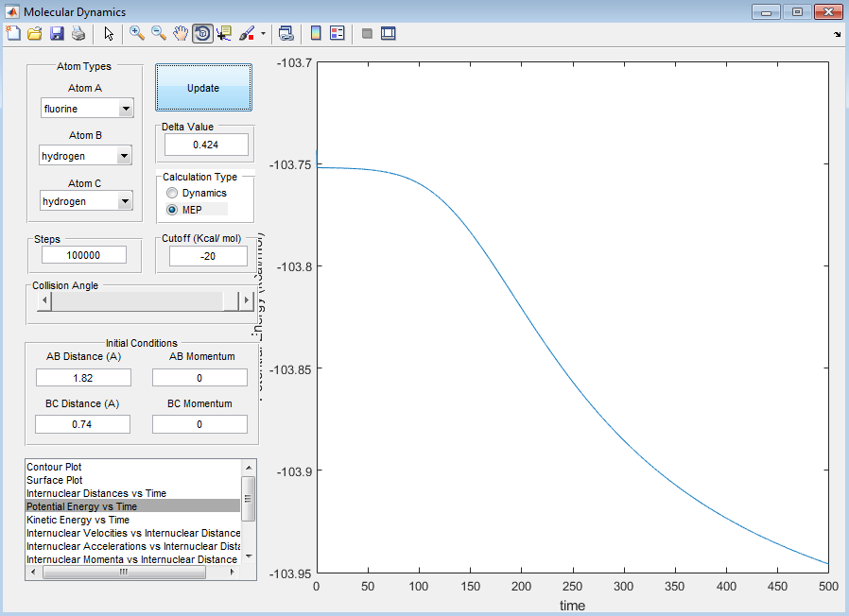Toggle the Rotate 3D tool

coord(202,34)
